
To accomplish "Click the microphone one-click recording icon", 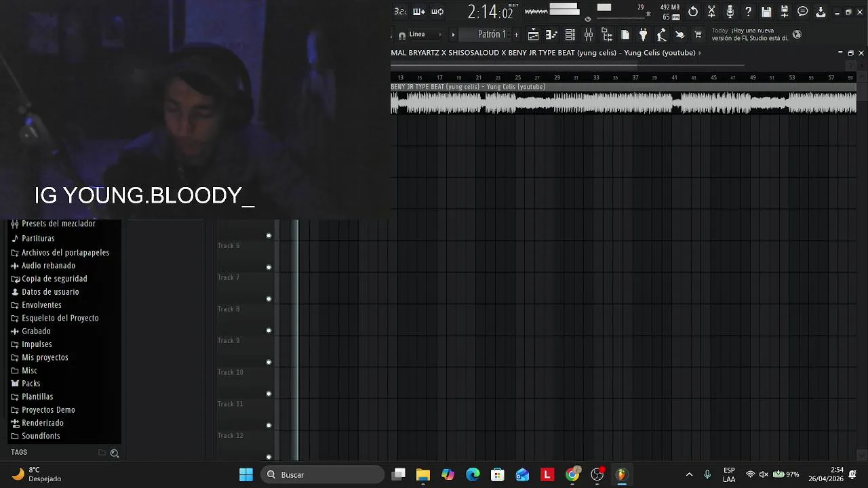I will tap(730, 12).
